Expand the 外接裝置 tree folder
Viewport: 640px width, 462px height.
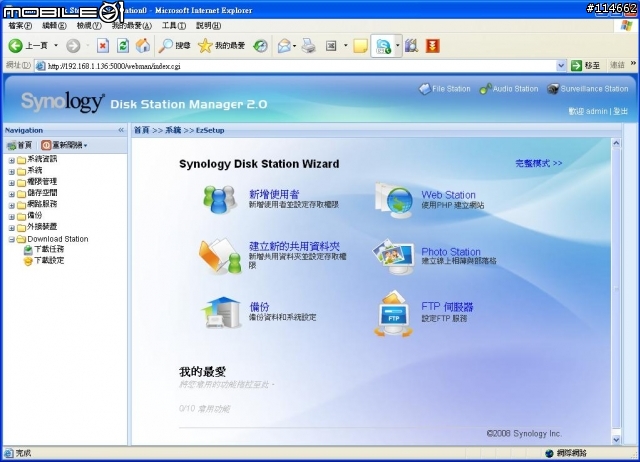tap(11, 228)
